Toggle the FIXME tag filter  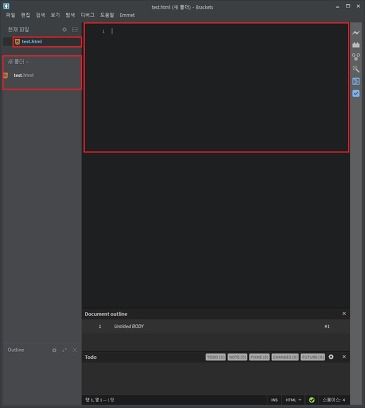259,357
